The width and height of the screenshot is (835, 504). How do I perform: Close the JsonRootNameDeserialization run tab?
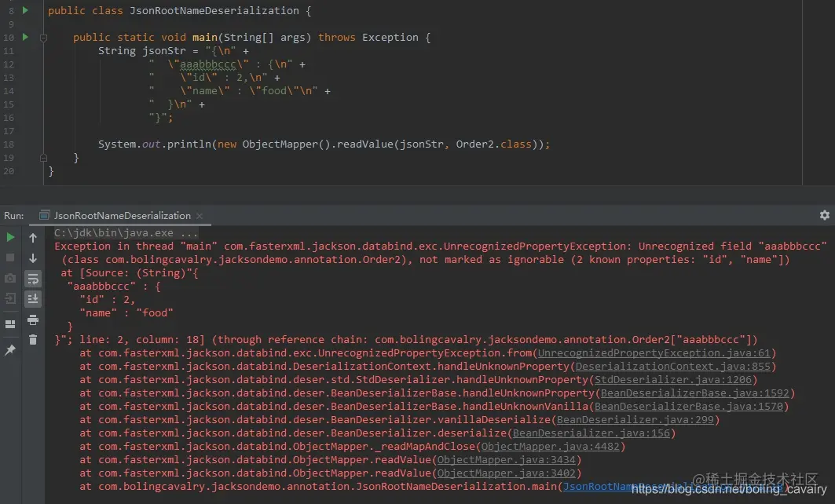tap(200, 216)
